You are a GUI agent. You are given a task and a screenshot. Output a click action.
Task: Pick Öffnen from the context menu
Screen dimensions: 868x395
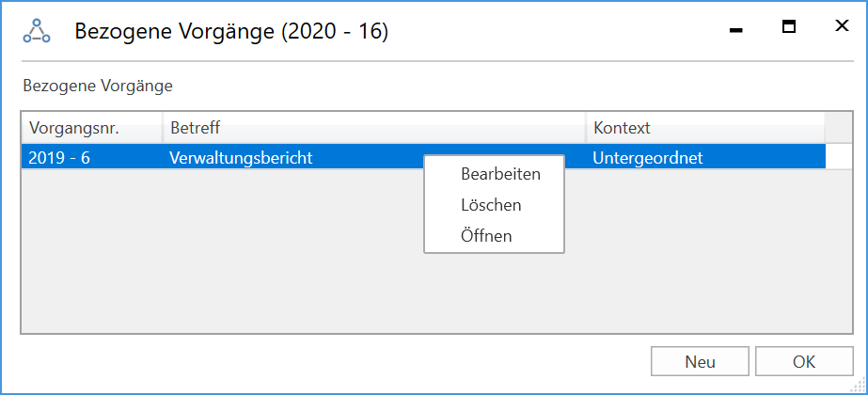pos(486,236)
